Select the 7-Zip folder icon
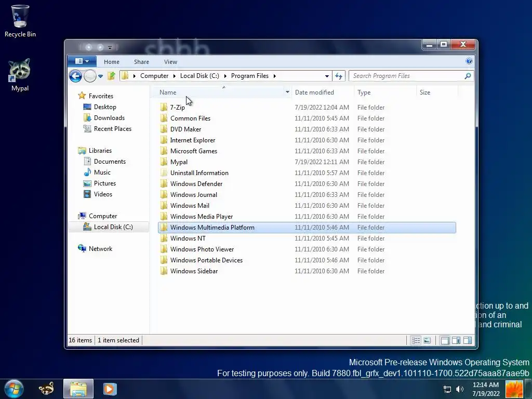 (x=164, y=107)
